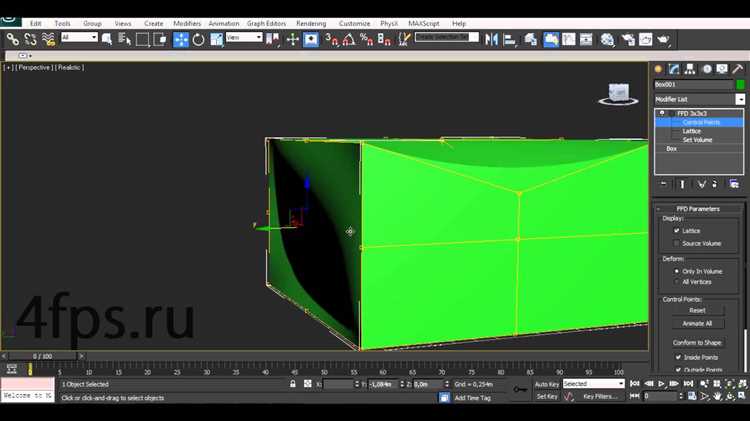The width and height of the screenshot is (750, 421).
Task: Select the All Vertices radio option
Action: [677, 282]
